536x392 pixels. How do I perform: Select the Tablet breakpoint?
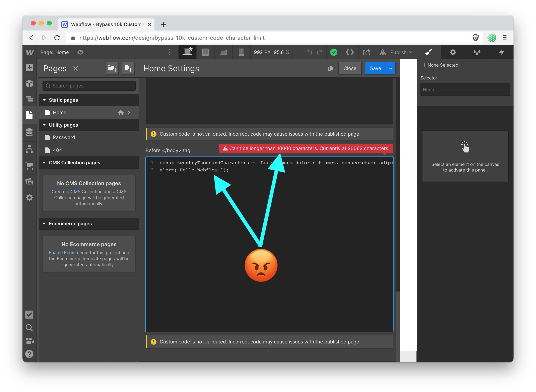tap(205, 52)
